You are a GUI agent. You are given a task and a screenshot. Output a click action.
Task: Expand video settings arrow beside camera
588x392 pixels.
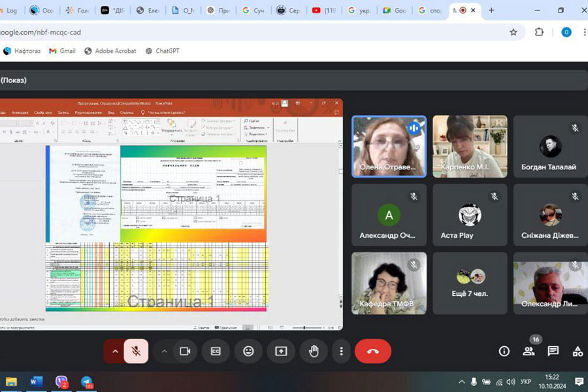(x=164, y=351)
